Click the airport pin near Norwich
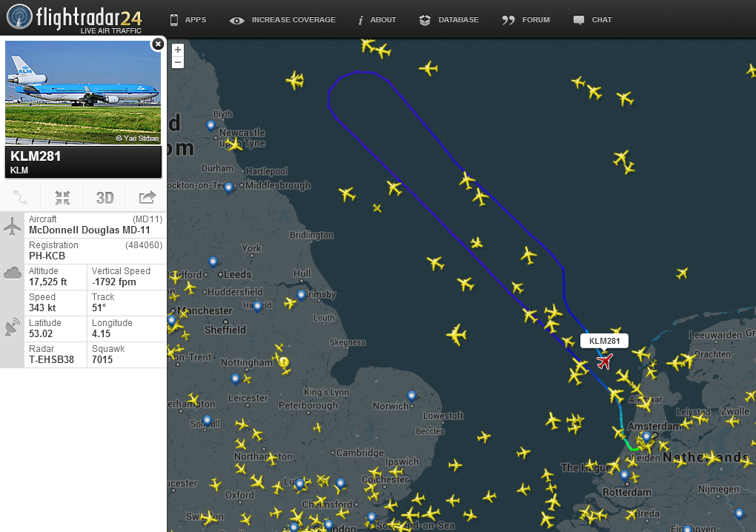The height and width of the screenshot is (532, 756). tap(411, 396)
